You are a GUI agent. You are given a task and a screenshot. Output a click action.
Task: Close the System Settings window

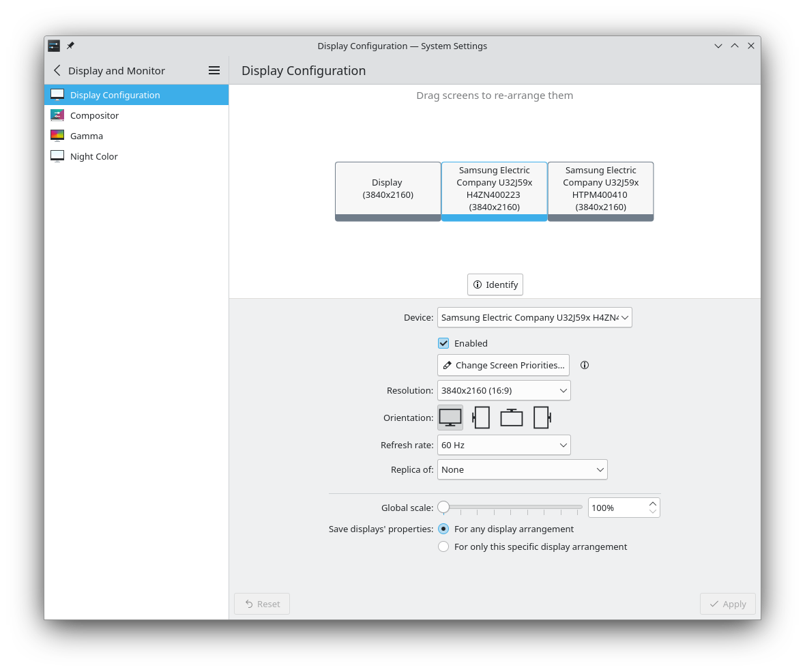[x=751, y=46]
